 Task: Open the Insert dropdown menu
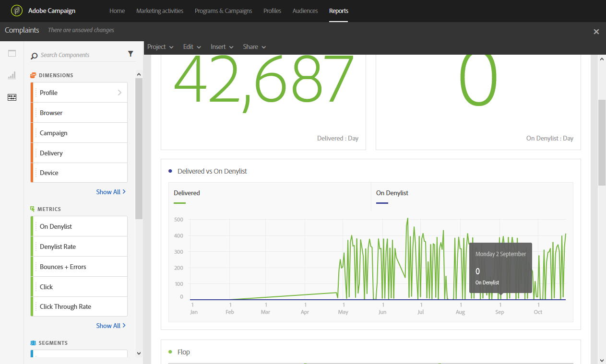point(222,47)
